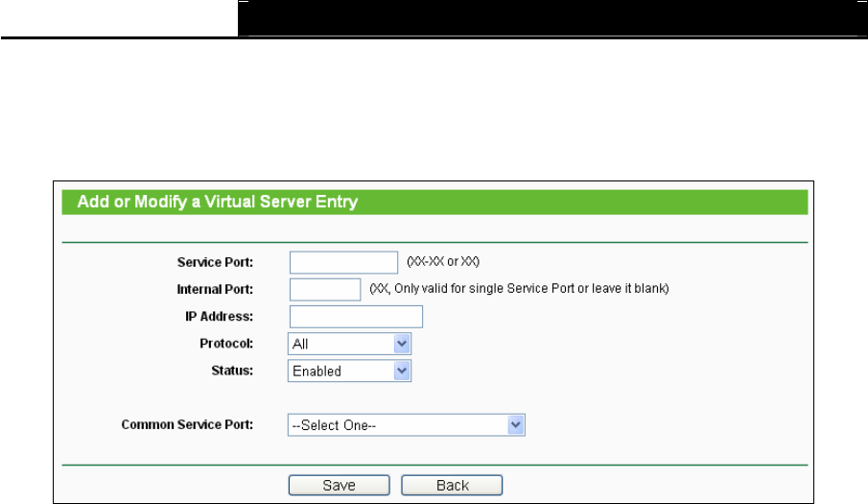This screenshot has width=868, height=504.
Task: Click the IP Address input field
Action: tap(356, 316)
